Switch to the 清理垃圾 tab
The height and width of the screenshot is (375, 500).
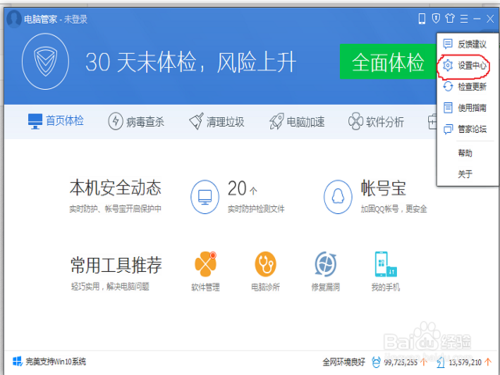click(x=217, y=122)
